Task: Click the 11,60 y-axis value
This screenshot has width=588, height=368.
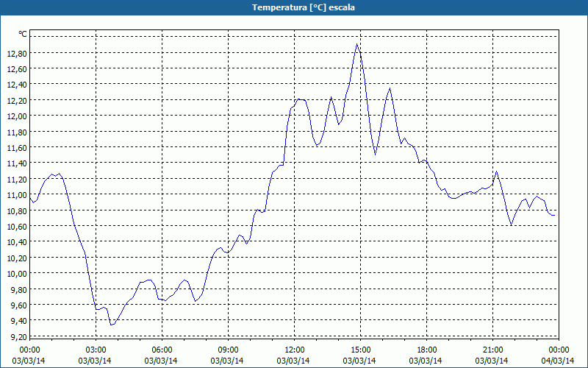Action: tap(17, 148)
